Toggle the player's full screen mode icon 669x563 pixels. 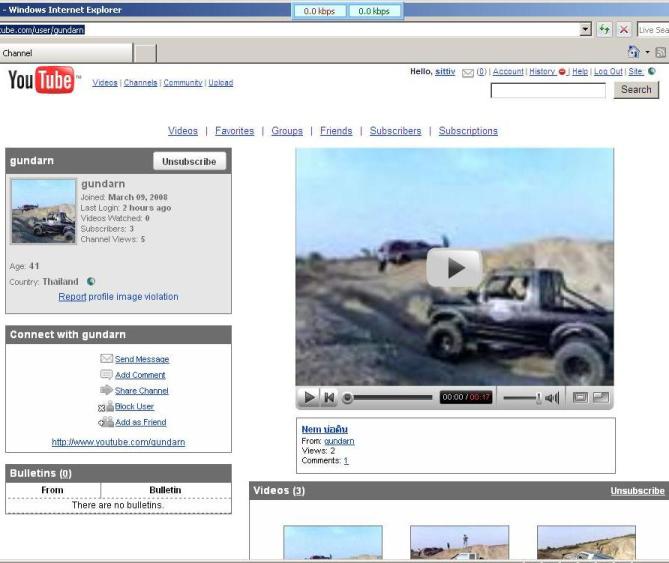tap(600, 398)
